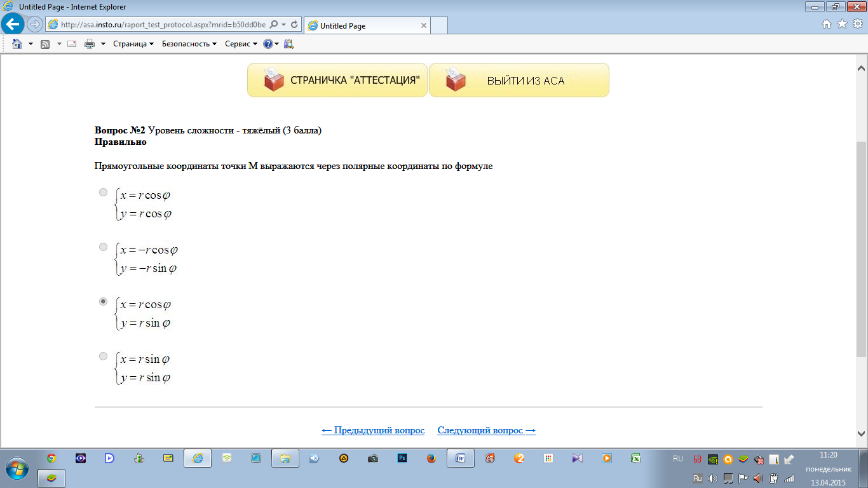Print the page using printer icon

90,44
